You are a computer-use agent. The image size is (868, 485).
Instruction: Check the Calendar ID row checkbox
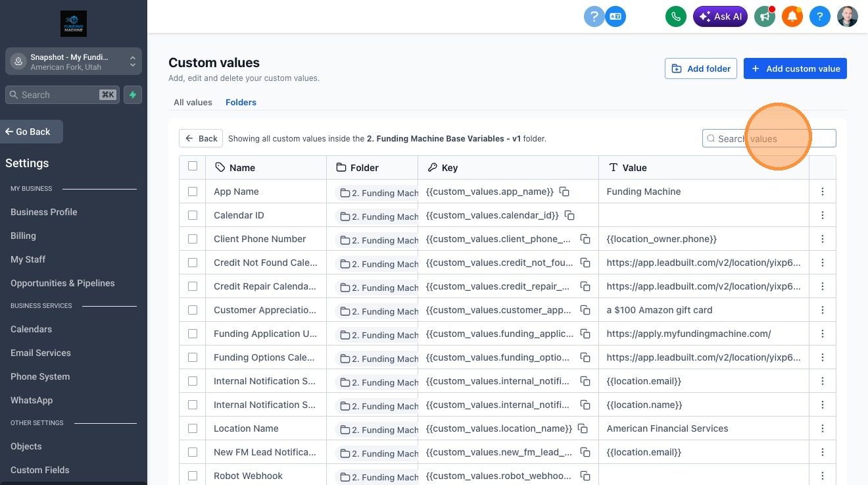tap(193, 215)
